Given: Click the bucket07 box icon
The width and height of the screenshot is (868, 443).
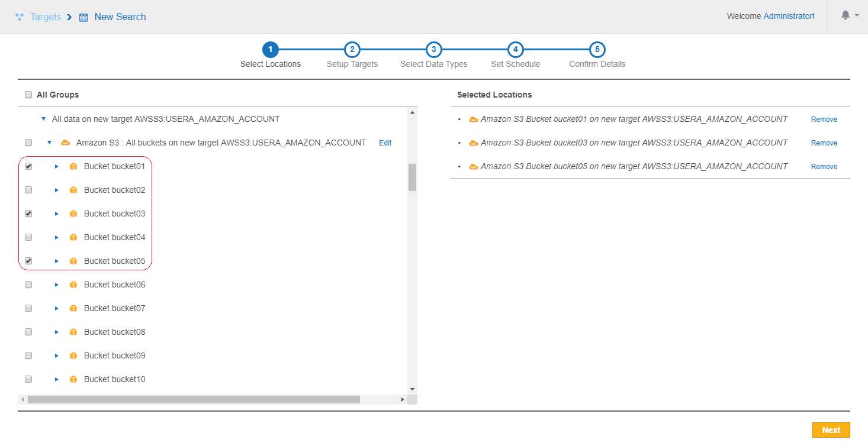Looking at the screenshot, I should click(73, 309).
